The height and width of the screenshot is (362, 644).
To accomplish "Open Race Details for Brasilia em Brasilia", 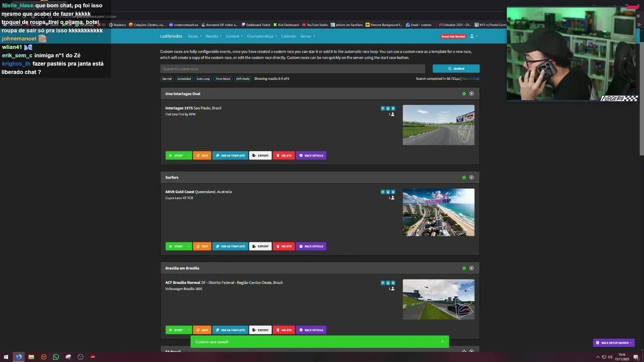I will click(x=311, y=330).
